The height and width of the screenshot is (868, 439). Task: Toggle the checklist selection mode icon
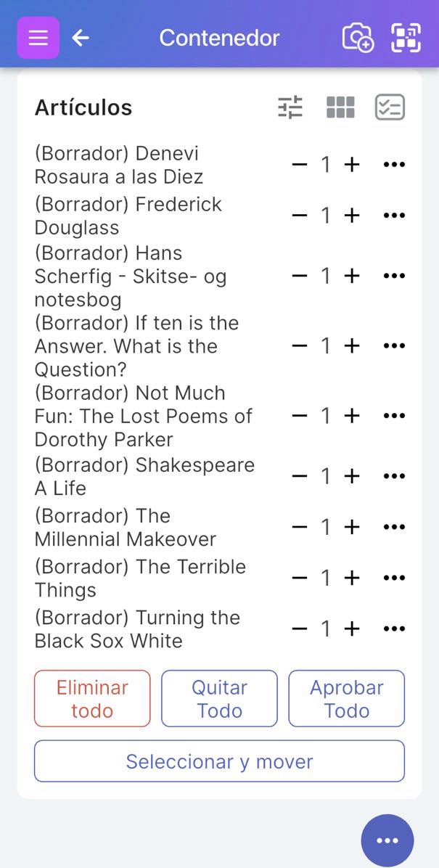pyautogui.click(x=390, y=107)
